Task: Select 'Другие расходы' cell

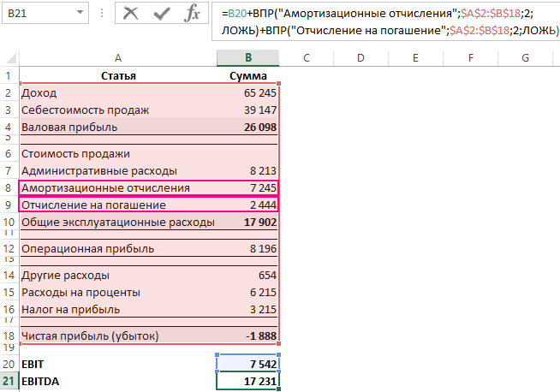Action: pos(118,276)
